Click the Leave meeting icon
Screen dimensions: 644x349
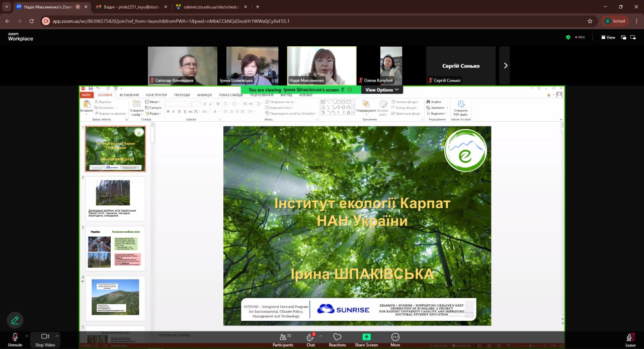pyautogui.click(x=630, y=337)
